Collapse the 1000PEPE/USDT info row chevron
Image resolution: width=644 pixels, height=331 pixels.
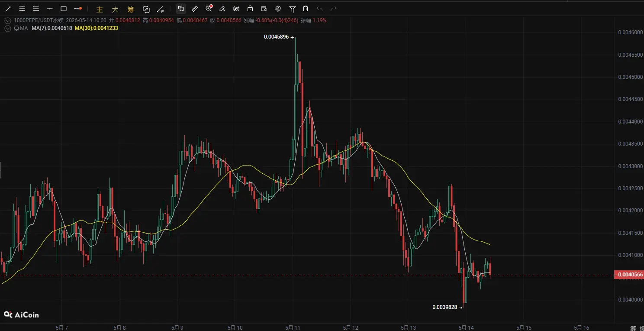click(7, 20)
